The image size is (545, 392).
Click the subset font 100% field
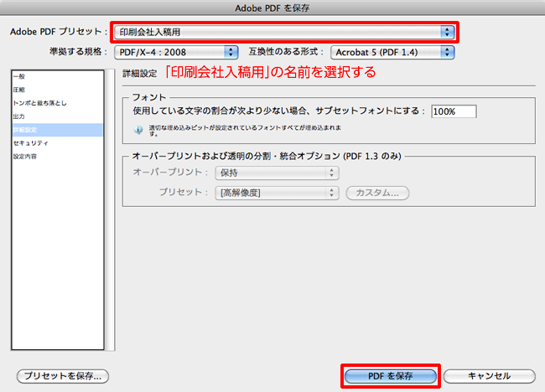(x=454, y=111)
